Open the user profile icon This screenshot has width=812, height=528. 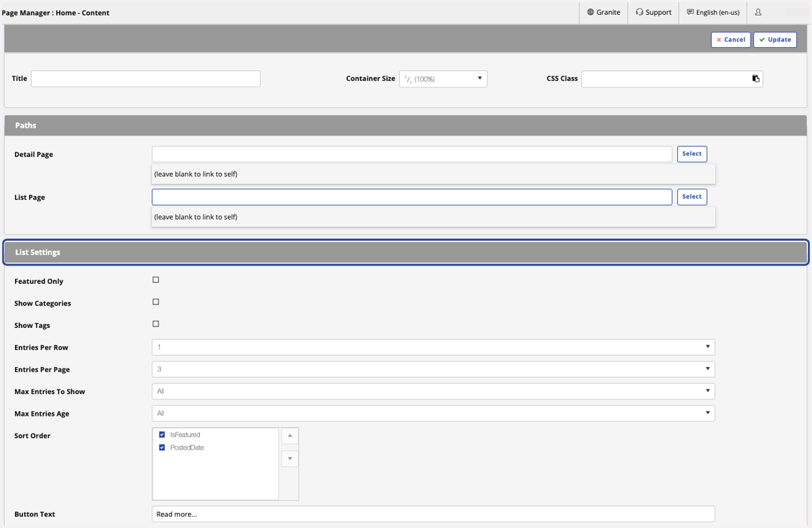(x=758, y=12)
